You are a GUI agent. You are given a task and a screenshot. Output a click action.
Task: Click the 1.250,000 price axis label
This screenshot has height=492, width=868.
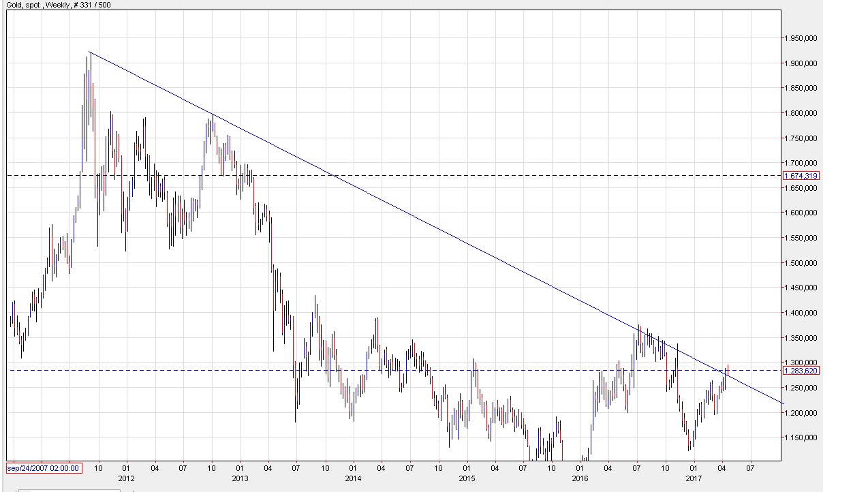tap(801, 388)
